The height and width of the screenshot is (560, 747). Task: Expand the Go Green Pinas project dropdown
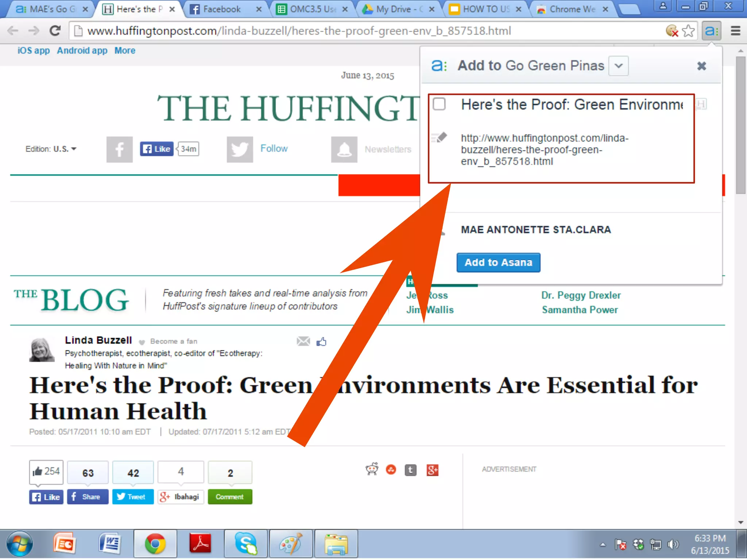pyautogui.click(x=618, y=66)
